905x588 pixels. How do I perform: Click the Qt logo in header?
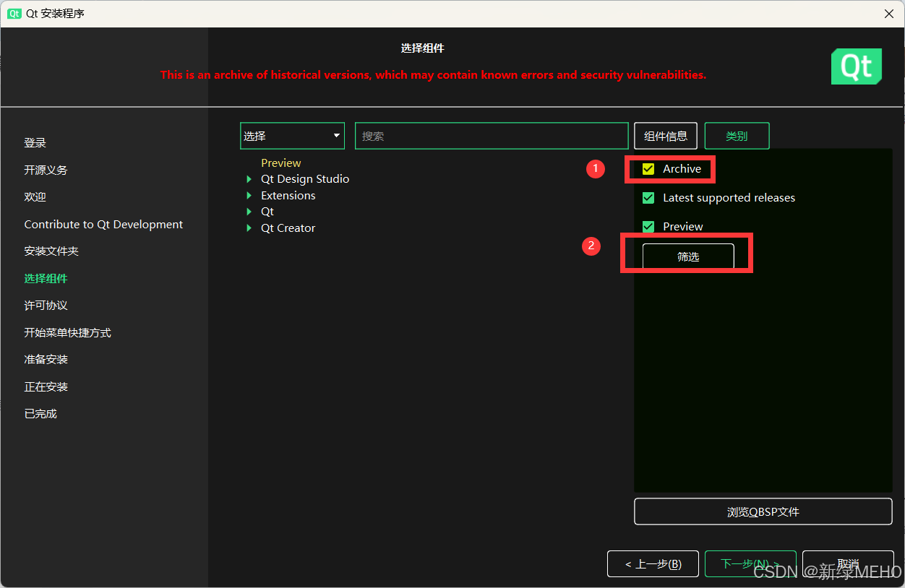point(857,66)
